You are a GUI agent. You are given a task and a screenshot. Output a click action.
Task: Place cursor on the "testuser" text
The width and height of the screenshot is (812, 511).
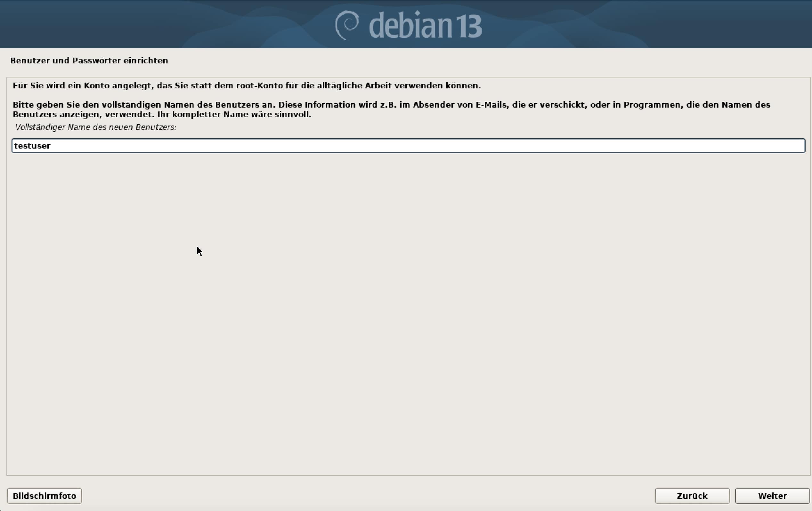point(32,146)
